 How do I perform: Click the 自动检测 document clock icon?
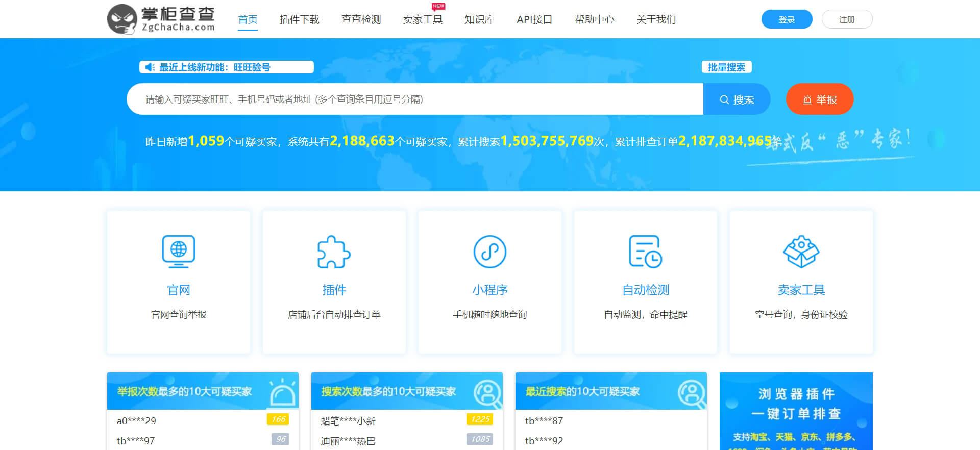[645, 252]
